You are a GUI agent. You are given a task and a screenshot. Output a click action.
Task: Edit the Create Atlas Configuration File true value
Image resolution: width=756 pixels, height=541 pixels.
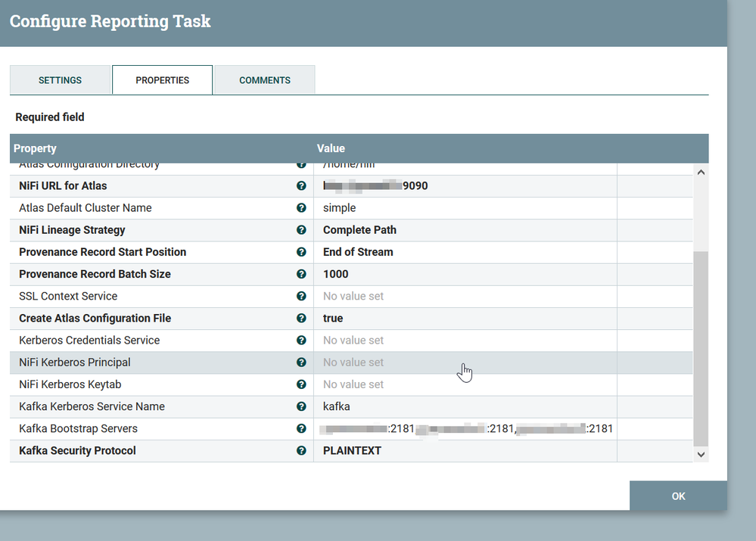333,319
